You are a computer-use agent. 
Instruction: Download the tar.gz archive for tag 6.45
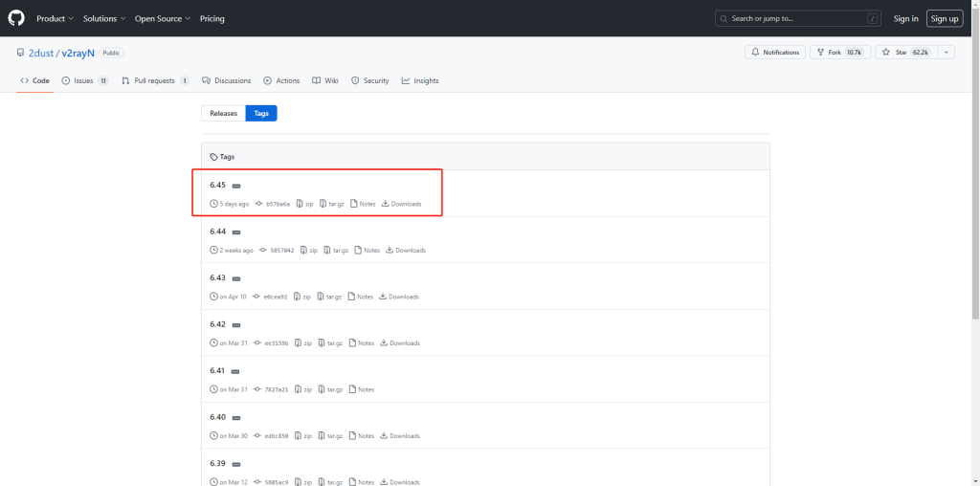click(x=332, y=204)
